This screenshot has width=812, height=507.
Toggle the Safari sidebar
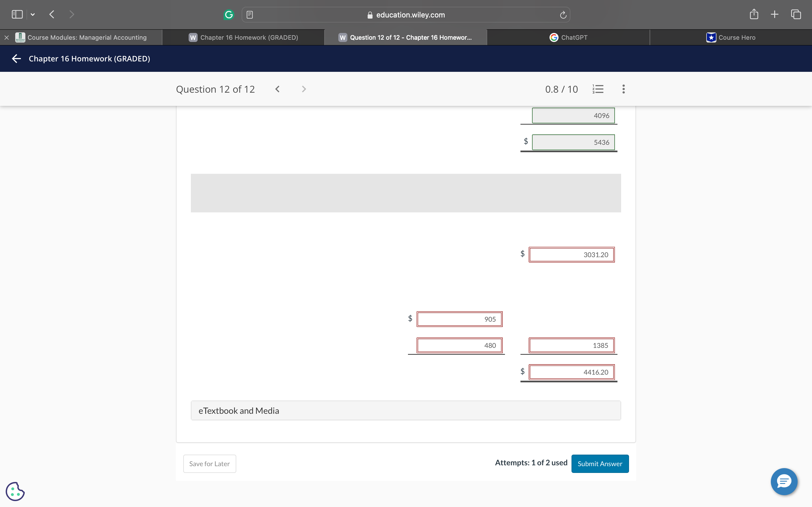pos(17,14)
